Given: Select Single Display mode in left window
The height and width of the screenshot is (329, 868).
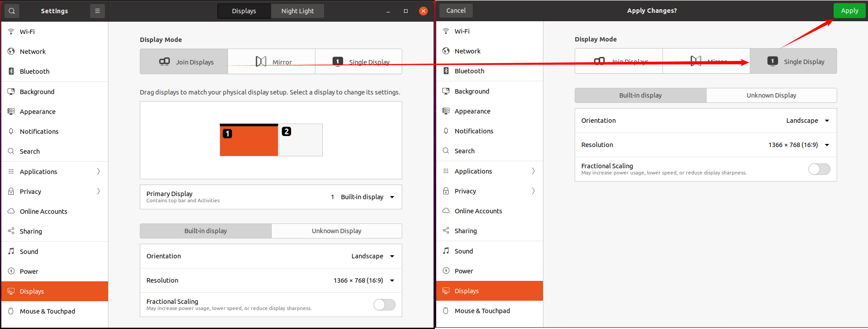Looking at the screenshot, I should [359, 61].
